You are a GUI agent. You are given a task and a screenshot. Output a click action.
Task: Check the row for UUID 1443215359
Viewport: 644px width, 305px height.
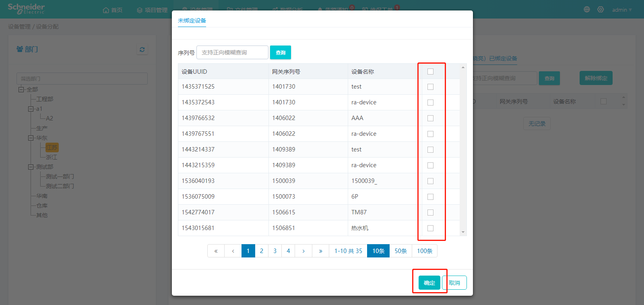coord(430,165)
